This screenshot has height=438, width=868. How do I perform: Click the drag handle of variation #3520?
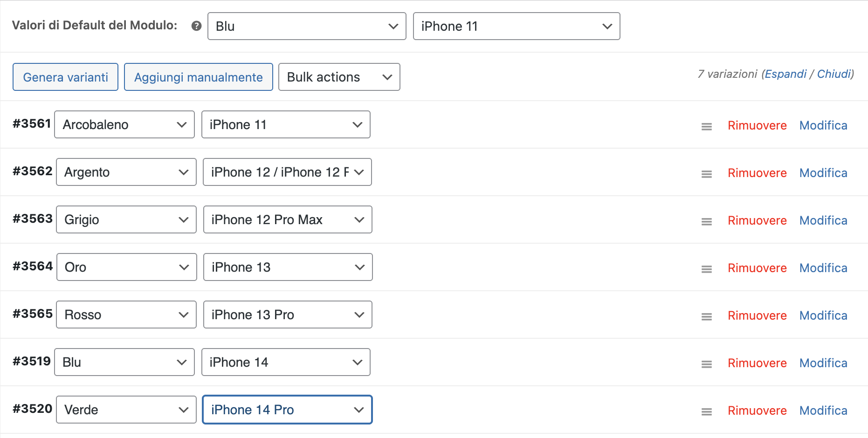707,411
